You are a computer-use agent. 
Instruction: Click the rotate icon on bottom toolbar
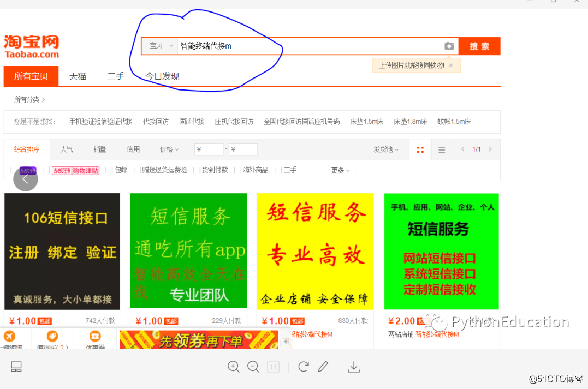[303, 367]
